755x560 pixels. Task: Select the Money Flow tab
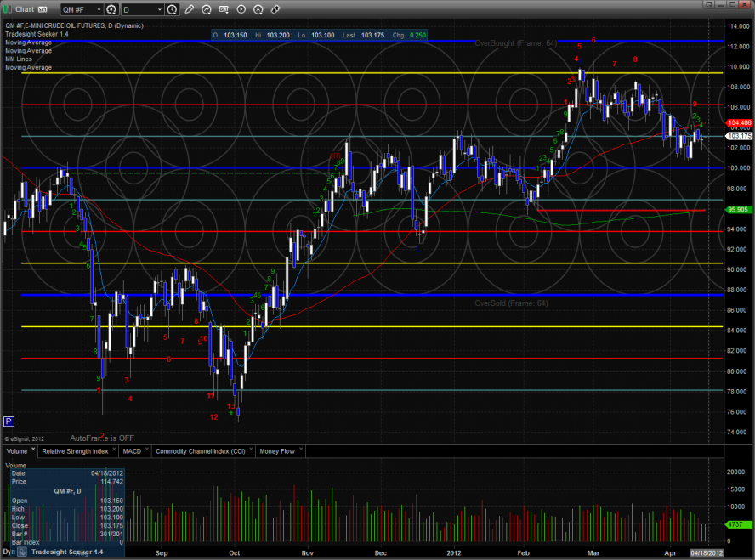(276, 451)
